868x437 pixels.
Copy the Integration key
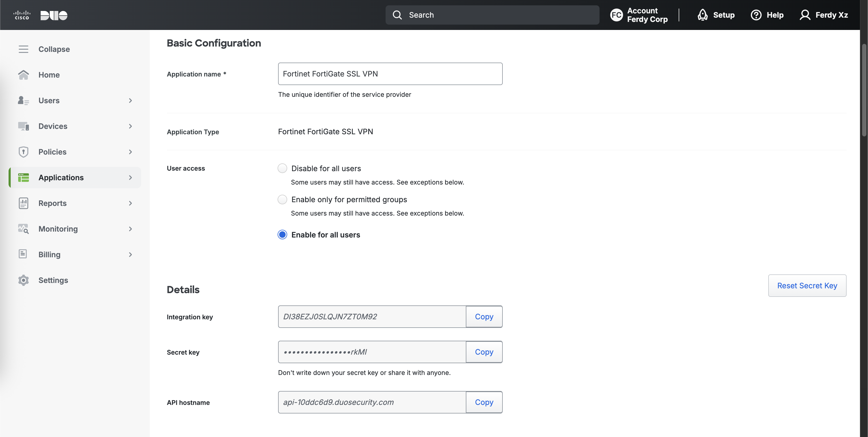pos(484,317)
